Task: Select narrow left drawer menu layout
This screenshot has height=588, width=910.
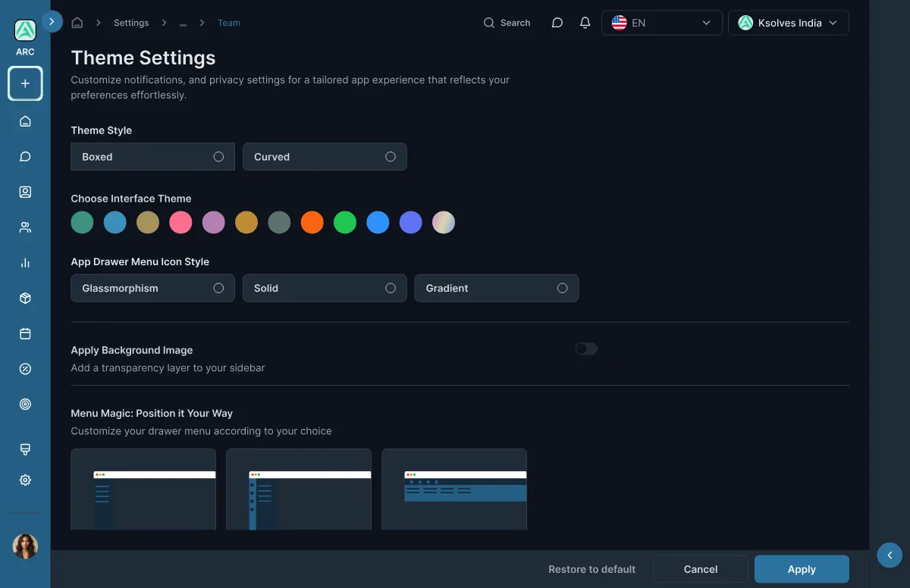Action: [x=143, y=489]
